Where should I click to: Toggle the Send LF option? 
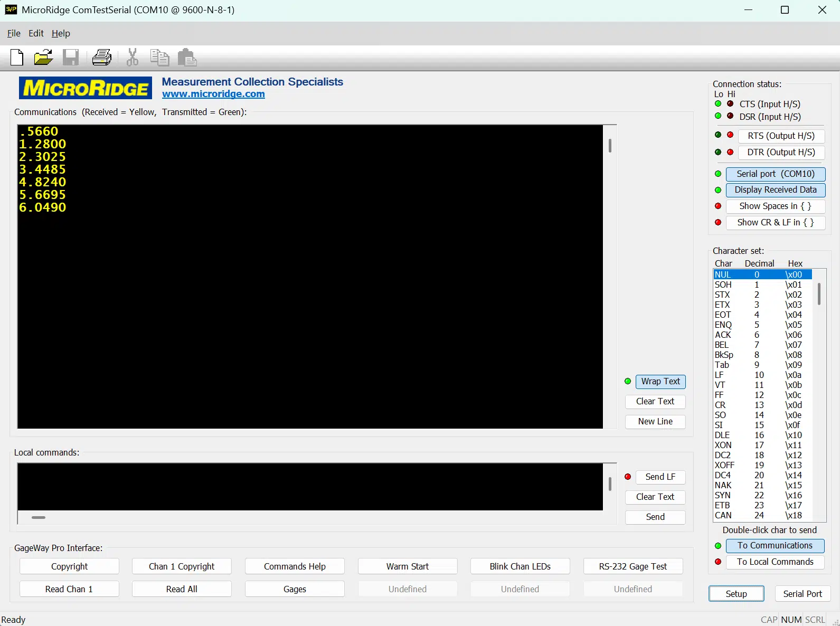[x=660, y=477]
